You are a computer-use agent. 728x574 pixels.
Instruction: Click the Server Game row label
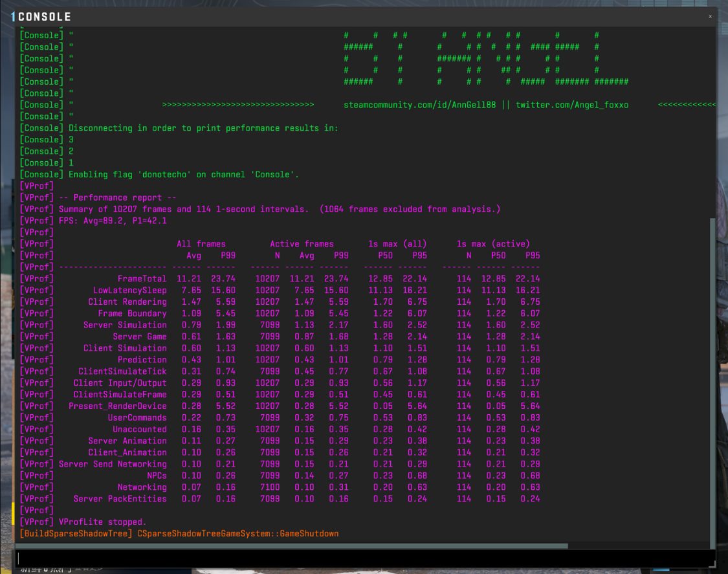point(139,337)
